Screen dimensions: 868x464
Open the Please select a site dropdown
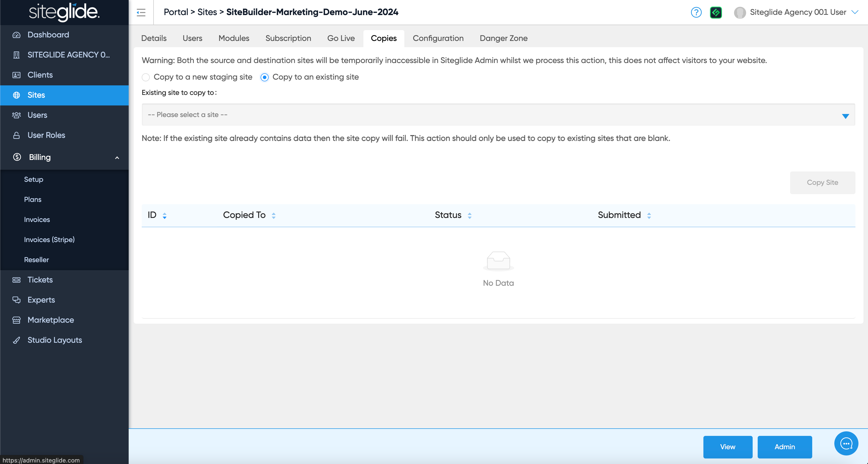pyautogui.click(x=498, y=115)
